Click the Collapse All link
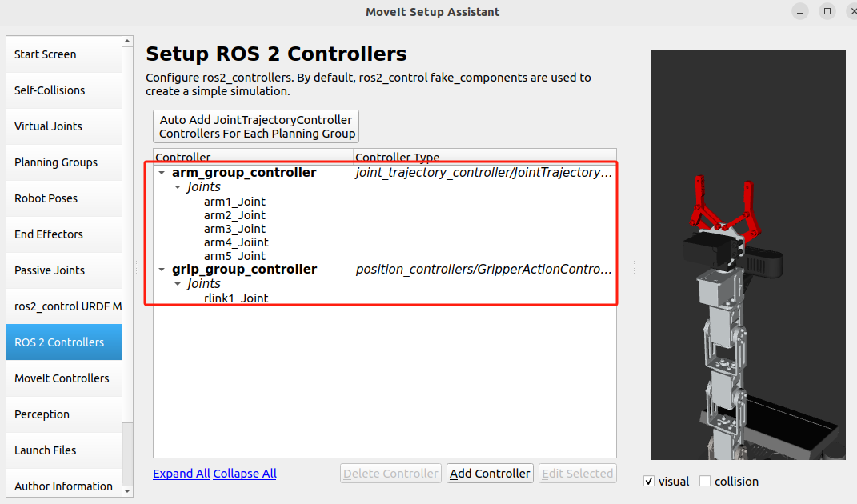 245,474
